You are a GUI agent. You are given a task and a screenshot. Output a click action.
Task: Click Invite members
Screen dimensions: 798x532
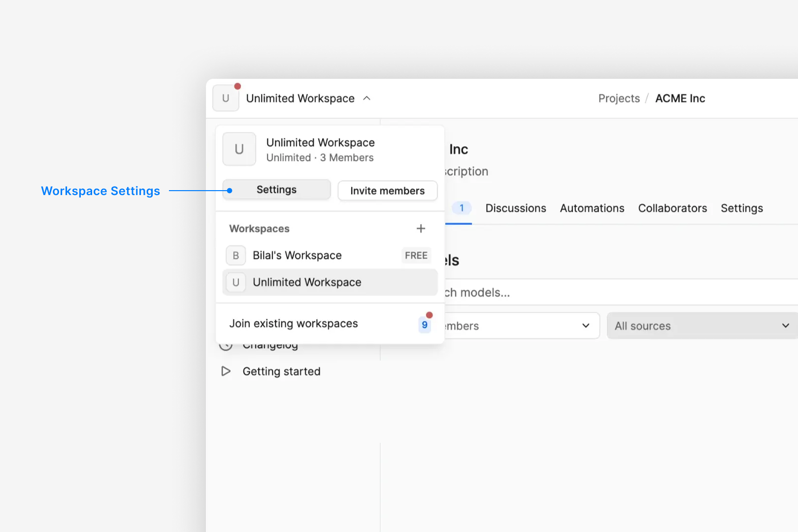click(x=387, y=191)
